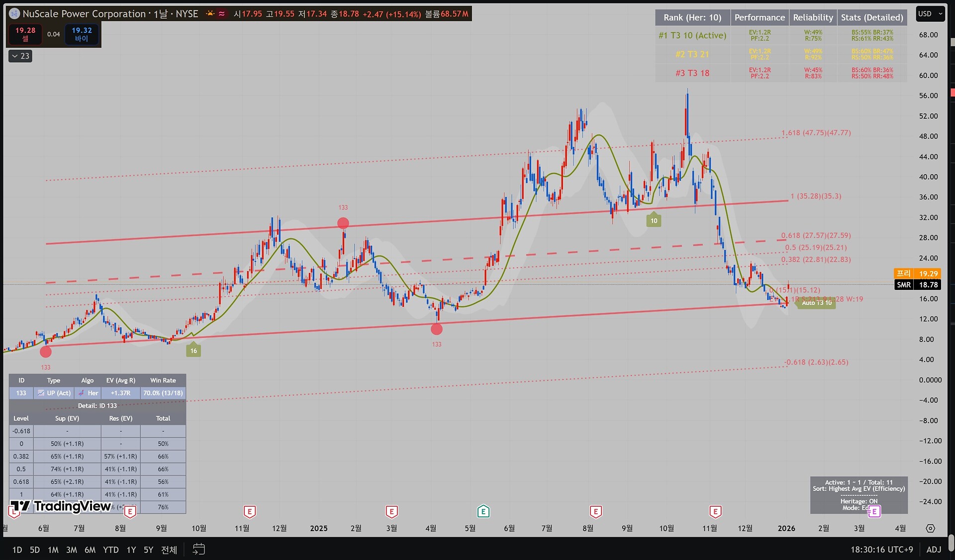Open the USD currency dropdown

(x=930, y=14)
